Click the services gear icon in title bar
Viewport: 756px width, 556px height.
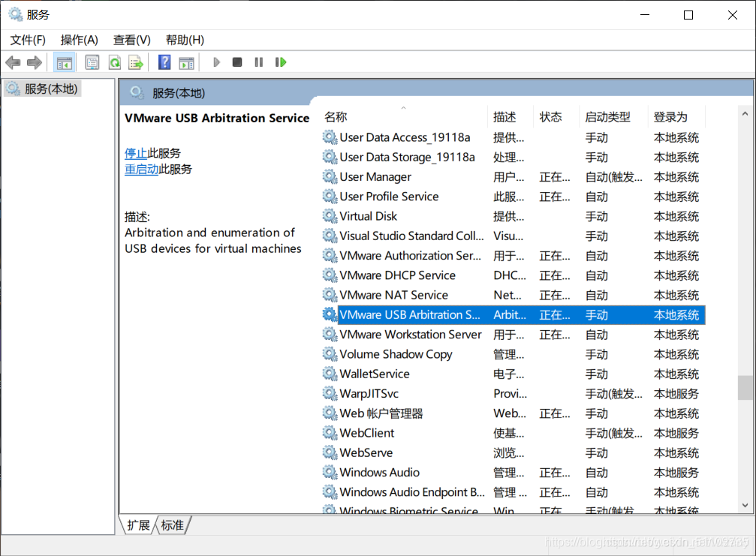(16, 14)
